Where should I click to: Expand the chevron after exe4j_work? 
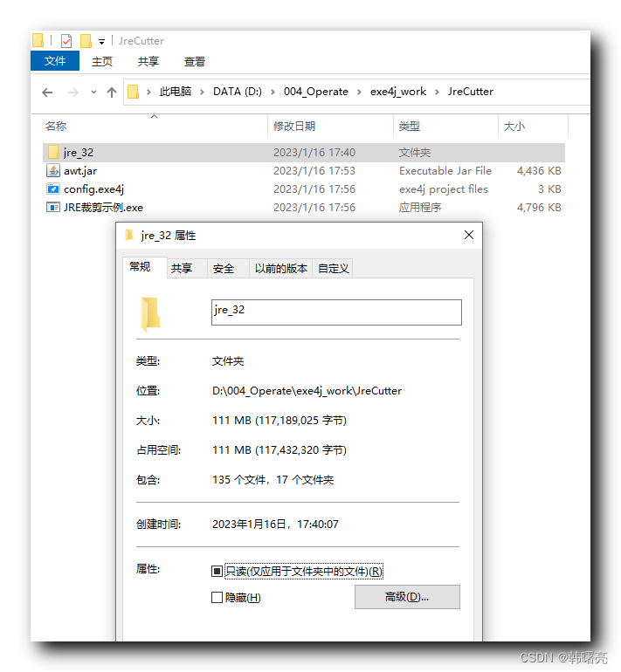[437, 92]
